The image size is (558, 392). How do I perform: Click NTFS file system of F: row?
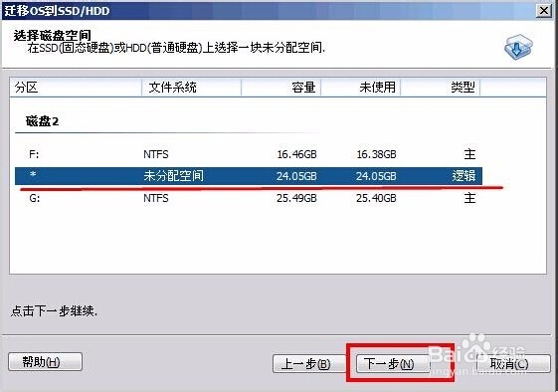point(156,154)
